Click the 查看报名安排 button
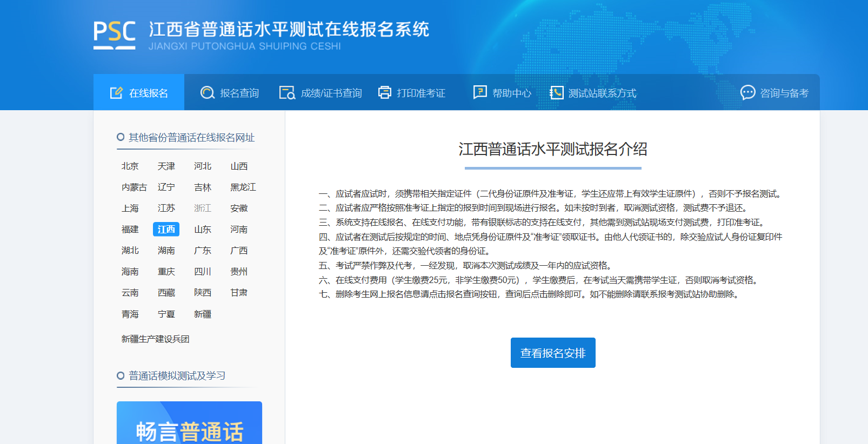 pyautogui.click(x=553, y=353)
